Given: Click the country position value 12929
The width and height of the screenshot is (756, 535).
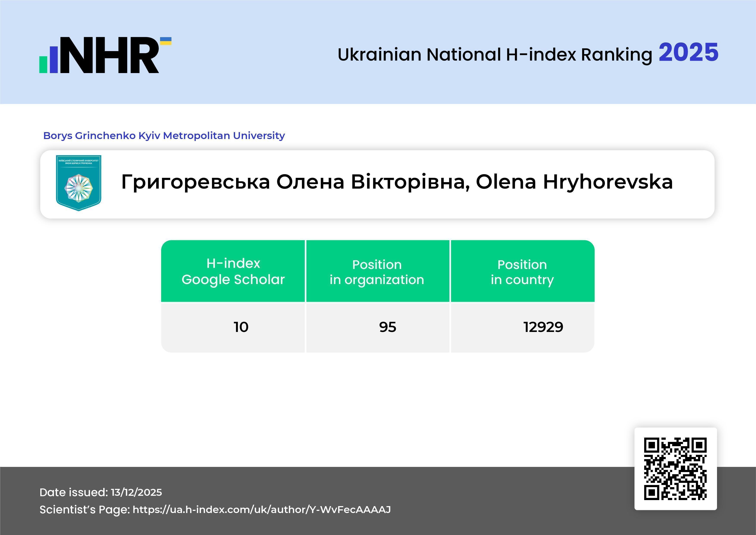Looking at the screenshot, I should click(x=543, y=327).
